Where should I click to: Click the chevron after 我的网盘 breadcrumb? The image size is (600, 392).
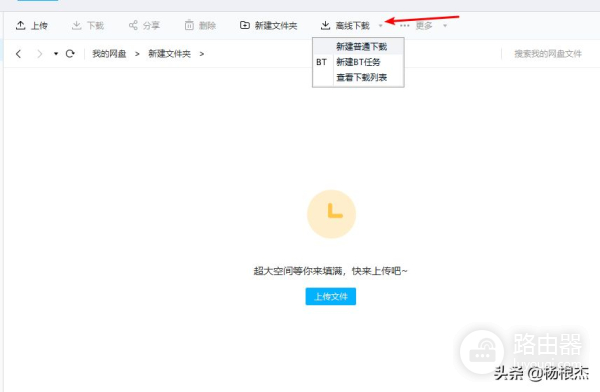point(137,54)
